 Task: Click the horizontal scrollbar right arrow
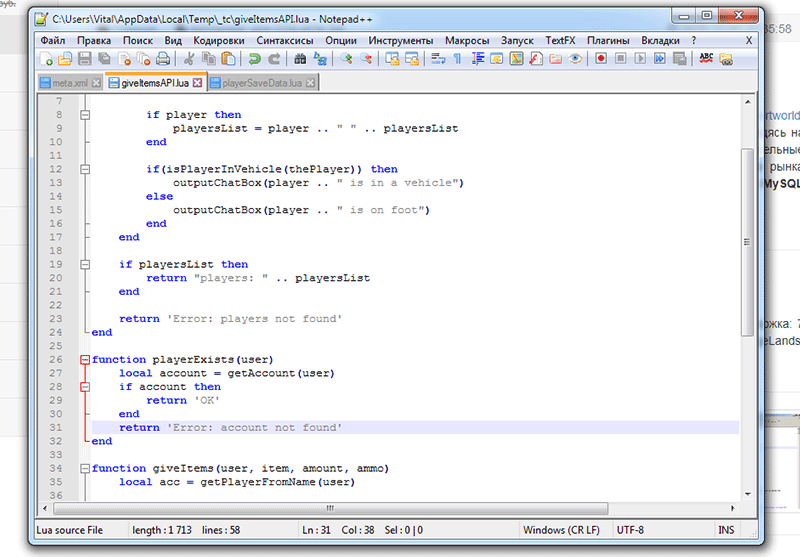point(732,509)
